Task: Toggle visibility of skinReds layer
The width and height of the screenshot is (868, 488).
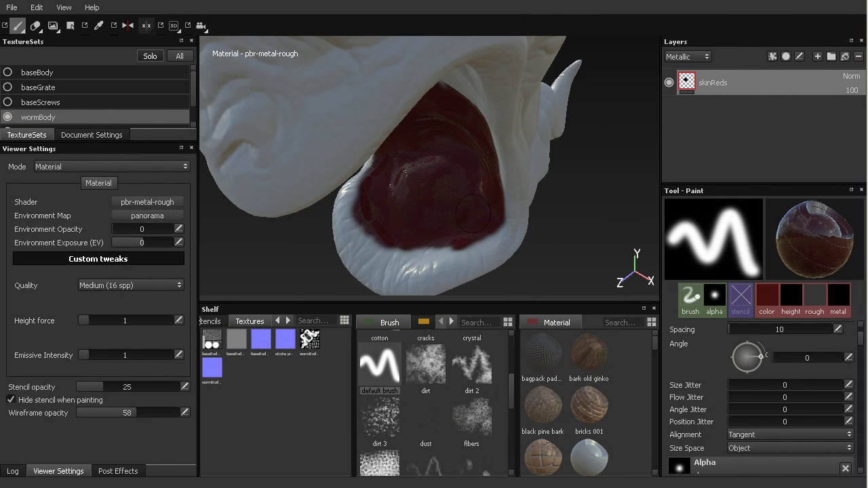Action: click(x=669, y=83)
